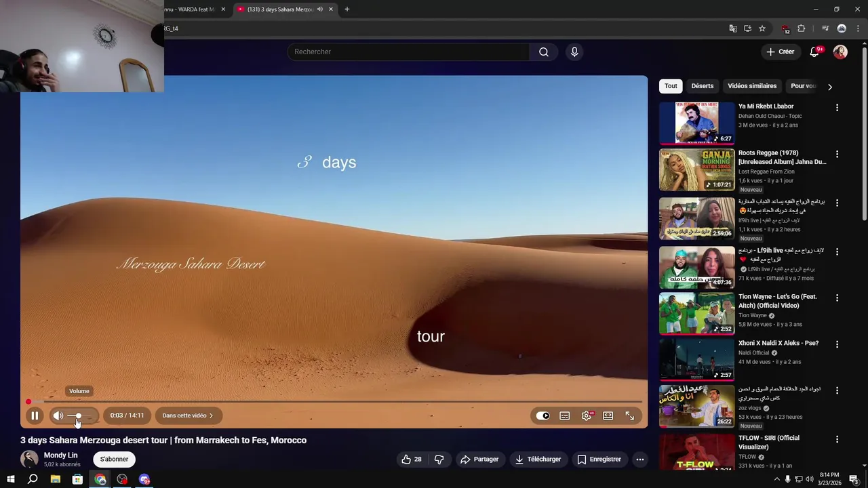Open the Chrome extensions puzzle icon

click(802, 28)
